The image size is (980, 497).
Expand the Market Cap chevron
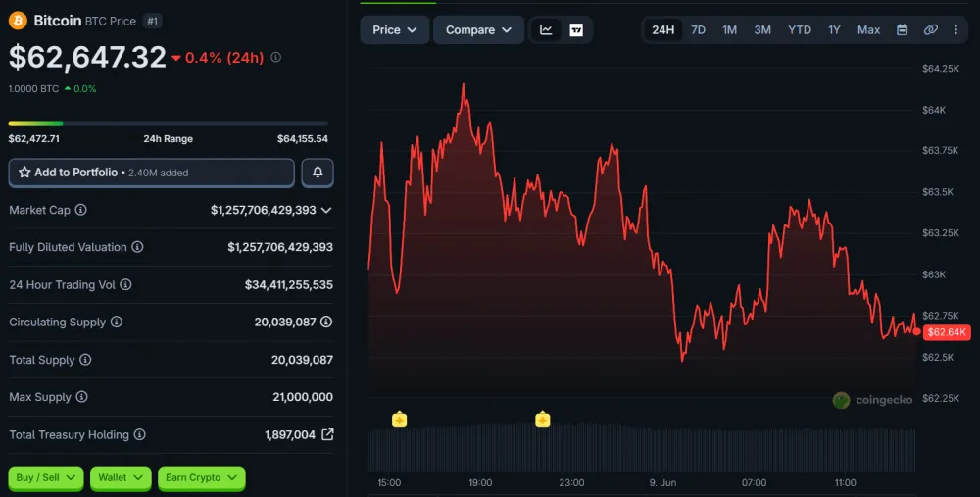pyautogui.click(x=326, y=210)
